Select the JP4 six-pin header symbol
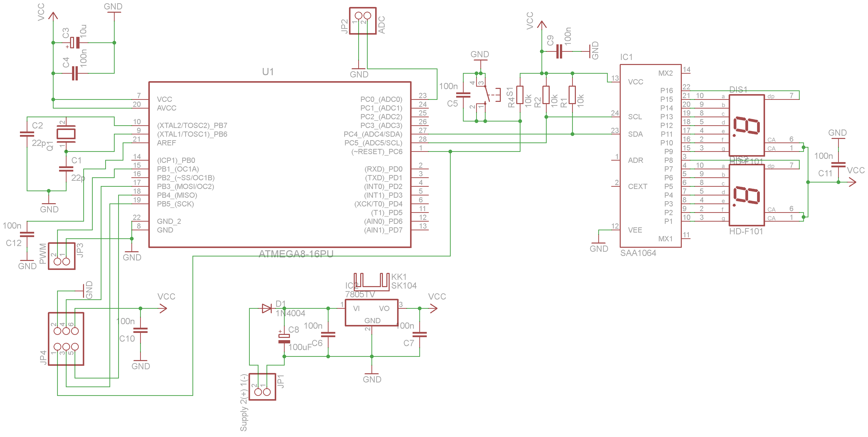This screenshot has height=437, width=868. click(66, 339)
